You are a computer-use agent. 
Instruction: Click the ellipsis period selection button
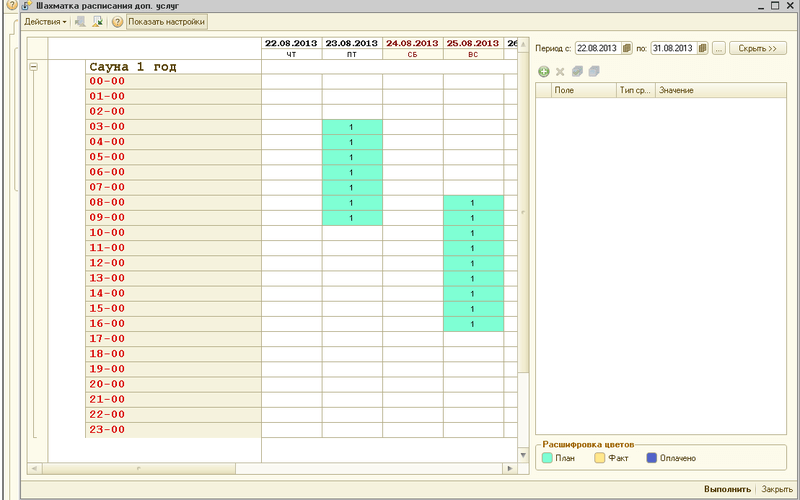[x=718, y=48]
